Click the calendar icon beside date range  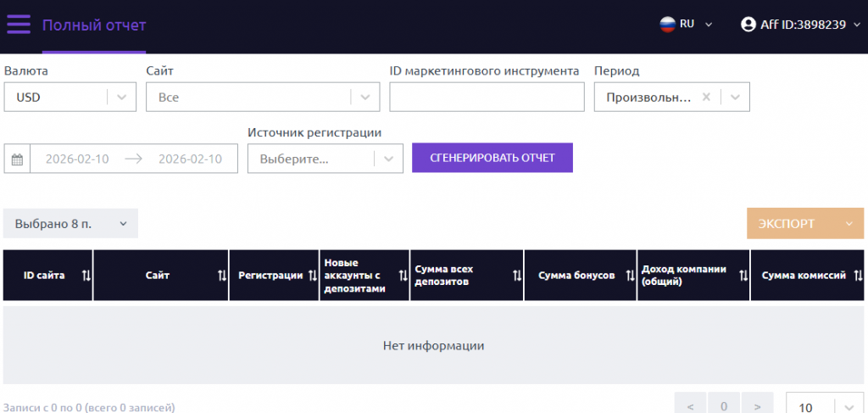click(x=17, y=159)
